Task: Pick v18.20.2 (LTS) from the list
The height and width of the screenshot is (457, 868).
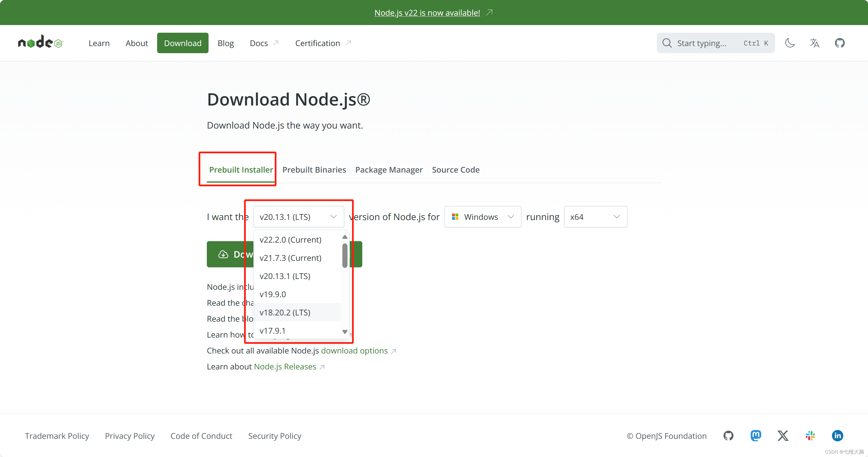Action: tap(297, 312)
